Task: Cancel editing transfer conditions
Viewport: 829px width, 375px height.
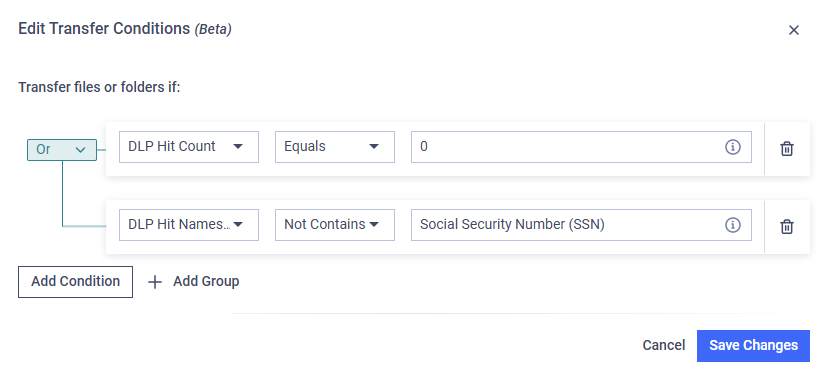Action: (664, 345)
